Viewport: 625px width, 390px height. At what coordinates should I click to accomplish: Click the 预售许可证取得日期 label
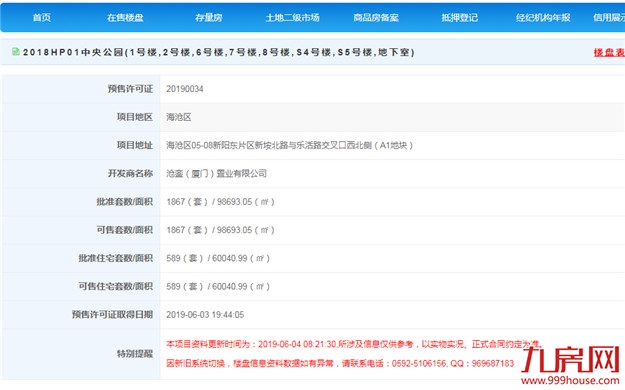[112, 315]
